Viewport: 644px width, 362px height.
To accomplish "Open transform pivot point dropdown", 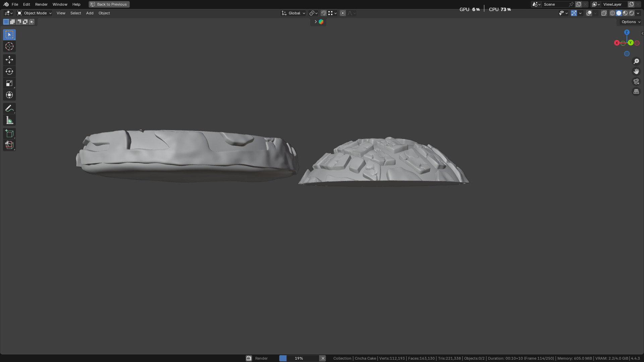I will 313,13.
